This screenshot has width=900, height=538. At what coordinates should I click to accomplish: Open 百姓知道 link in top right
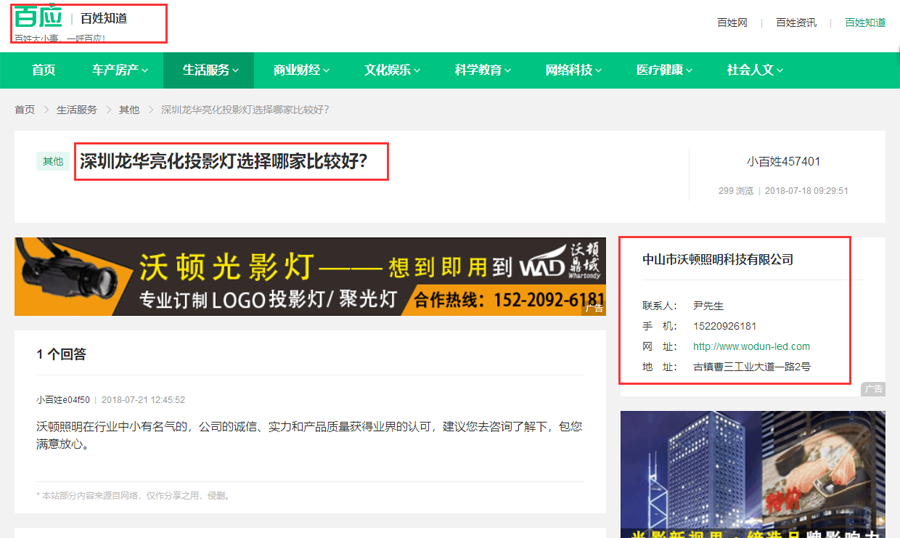click(865, 22)
